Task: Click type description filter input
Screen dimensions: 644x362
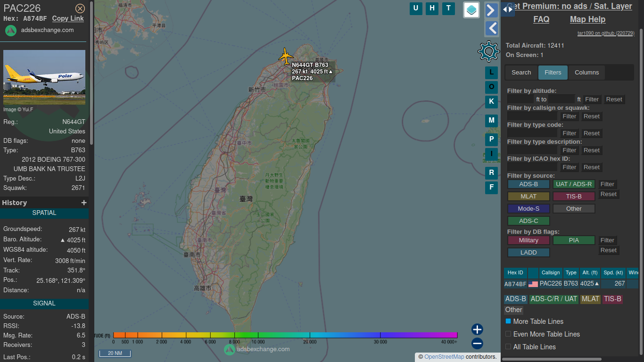Action: pos(532,150)
